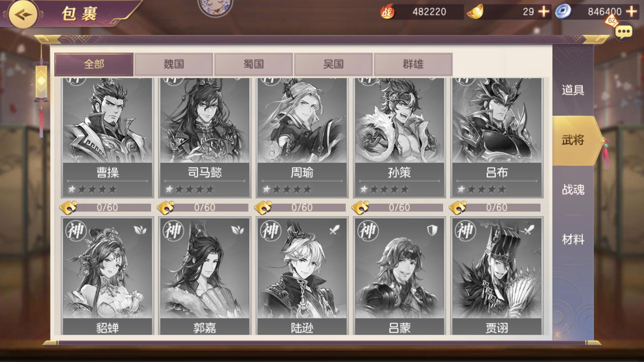Click the 神 badge on 貂蝉 card
644x362 pixels.
pos(76,231)
